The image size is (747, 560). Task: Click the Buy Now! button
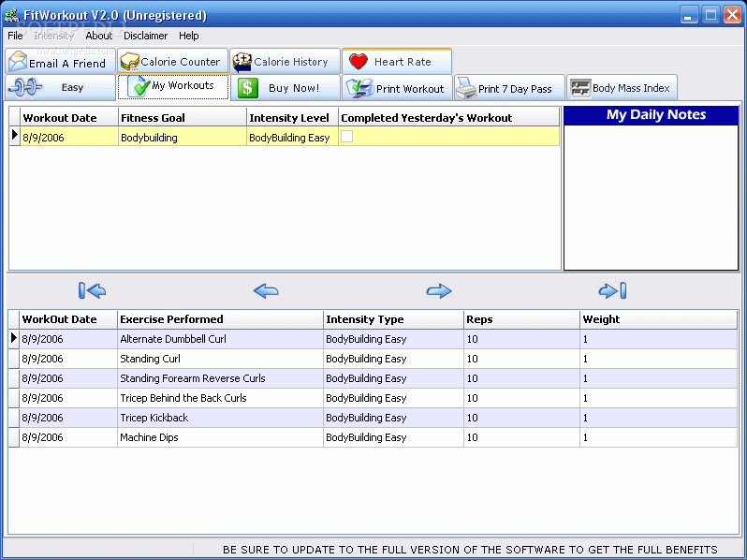(285, 88)
